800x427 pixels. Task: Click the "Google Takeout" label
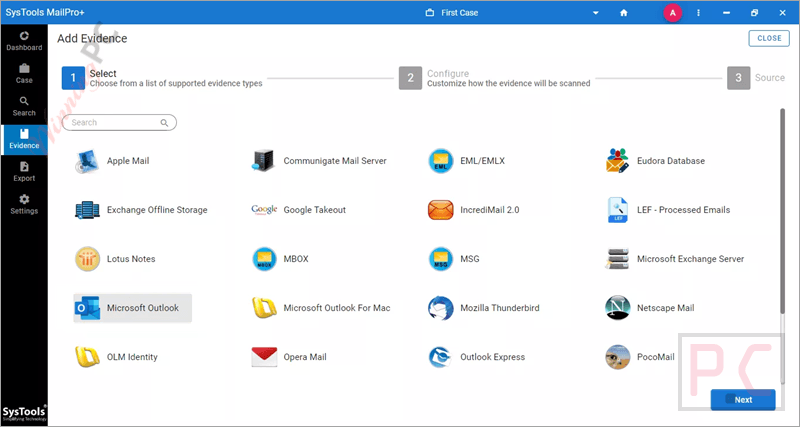pos(314,210)
